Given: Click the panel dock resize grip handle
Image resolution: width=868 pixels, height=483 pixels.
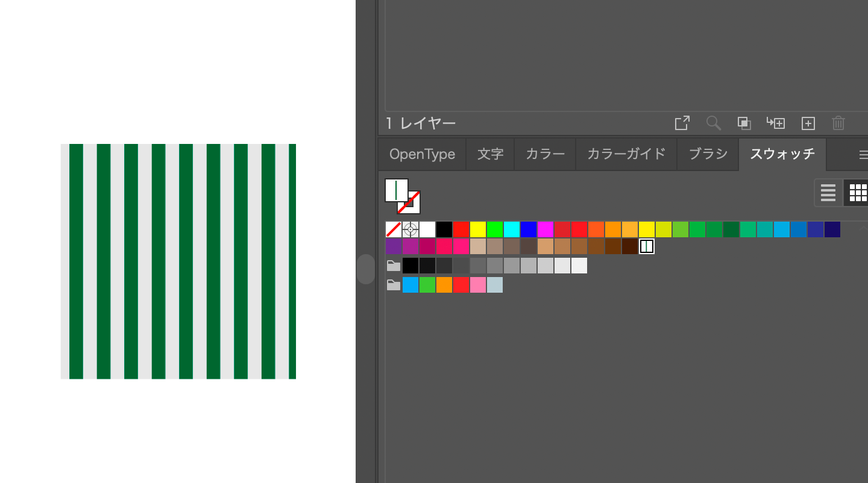Looking at the screenshot, I should pyautogui.click(x=365, y=269).
